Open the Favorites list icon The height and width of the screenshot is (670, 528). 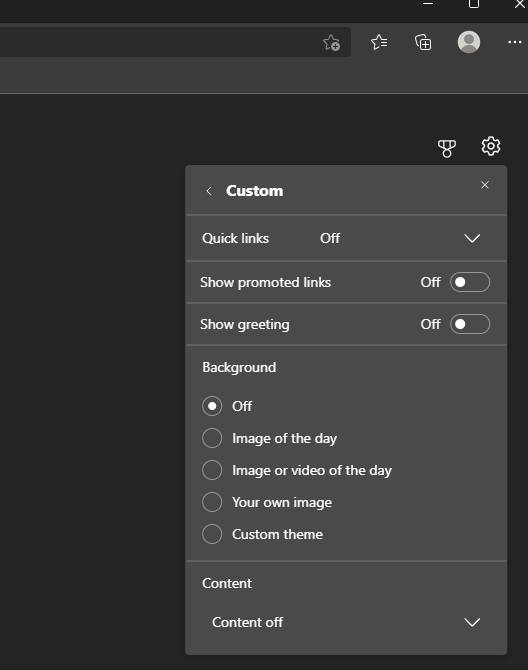coord(379,42)
